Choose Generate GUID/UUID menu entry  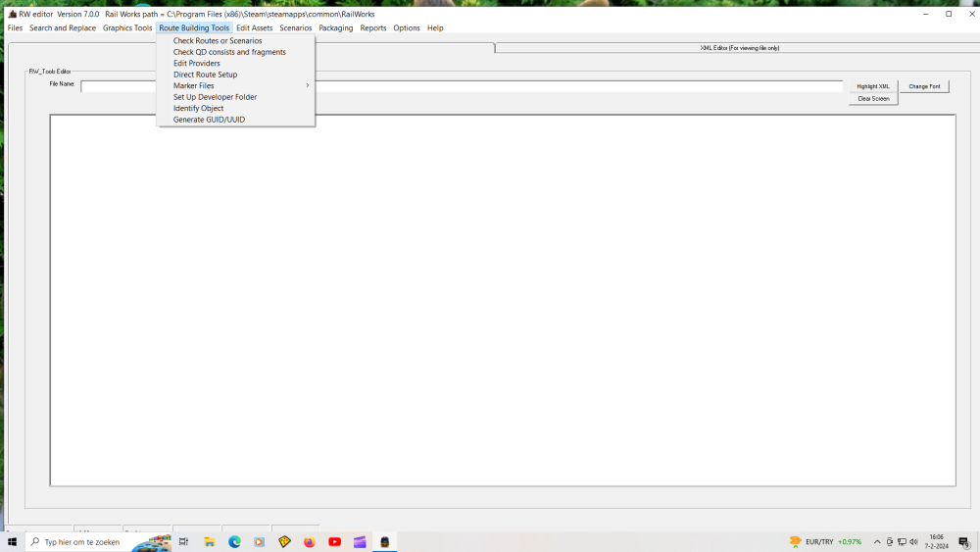coord(209,120)
